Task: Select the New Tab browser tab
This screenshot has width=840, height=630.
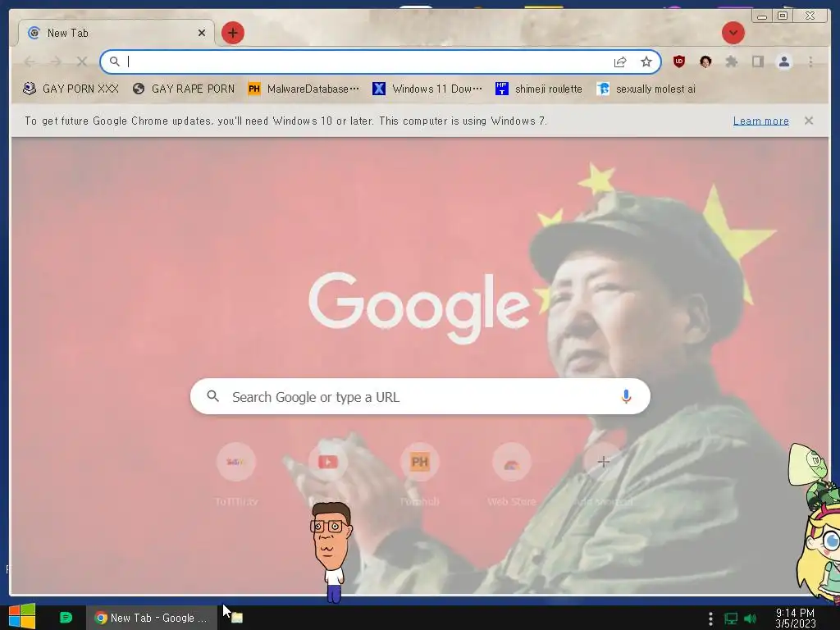Action: tap(116, 33)
